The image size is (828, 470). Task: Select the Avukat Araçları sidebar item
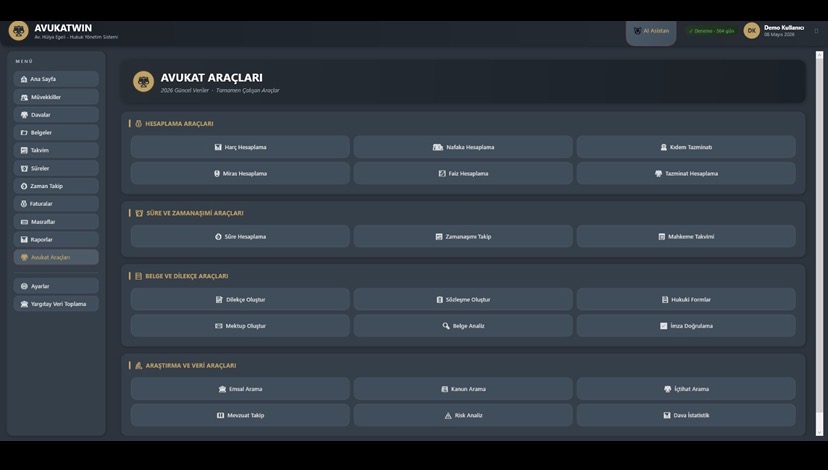coord(56,257)
